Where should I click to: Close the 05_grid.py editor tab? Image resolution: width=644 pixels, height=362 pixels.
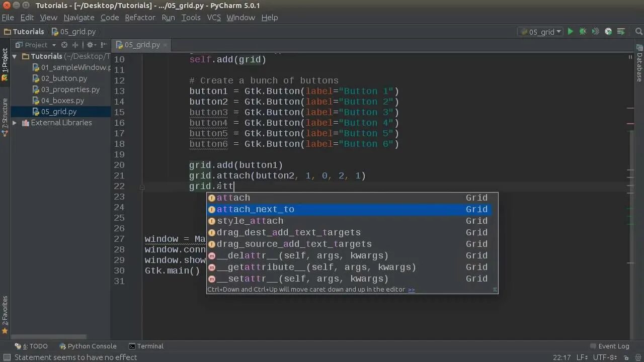pos(165,45)
